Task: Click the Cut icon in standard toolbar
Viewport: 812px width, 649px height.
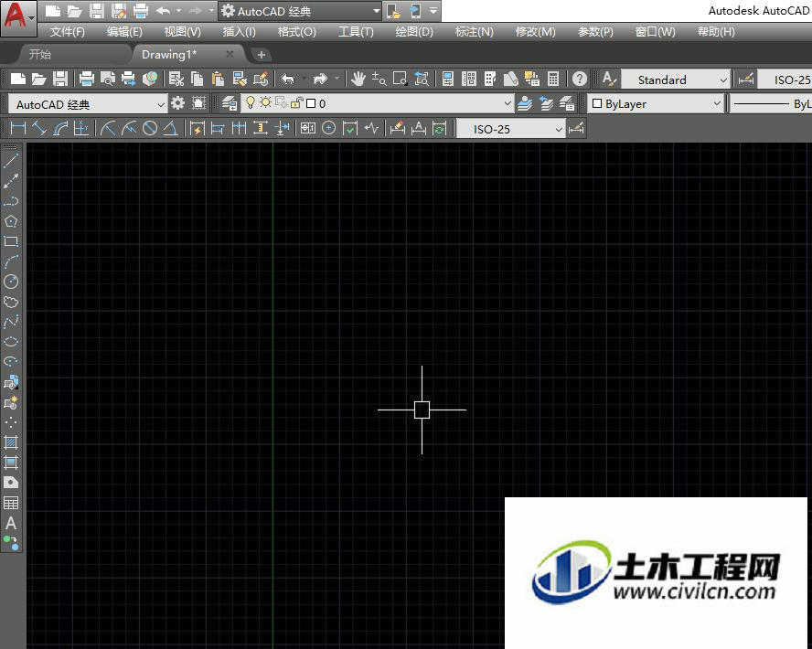Action: 176,79
